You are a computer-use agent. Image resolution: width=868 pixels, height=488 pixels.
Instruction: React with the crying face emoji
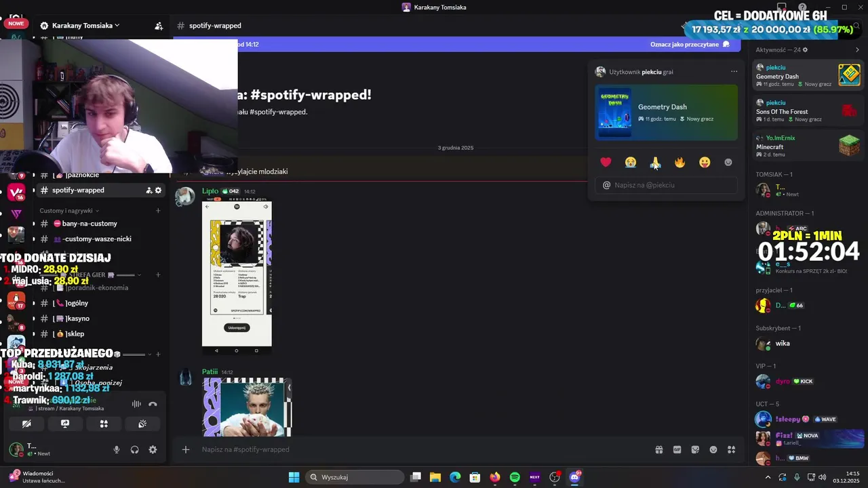click(x=631, y=162)
